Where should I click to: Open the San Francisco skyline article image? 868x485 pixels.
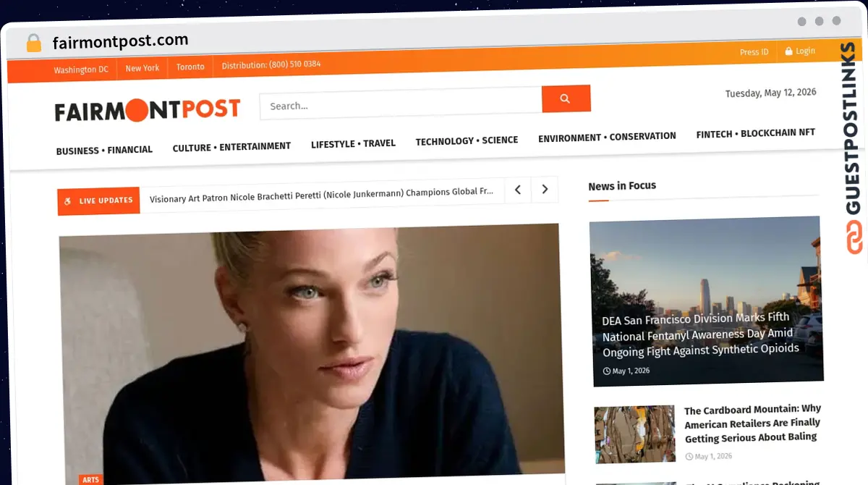(x=706, y=300)
